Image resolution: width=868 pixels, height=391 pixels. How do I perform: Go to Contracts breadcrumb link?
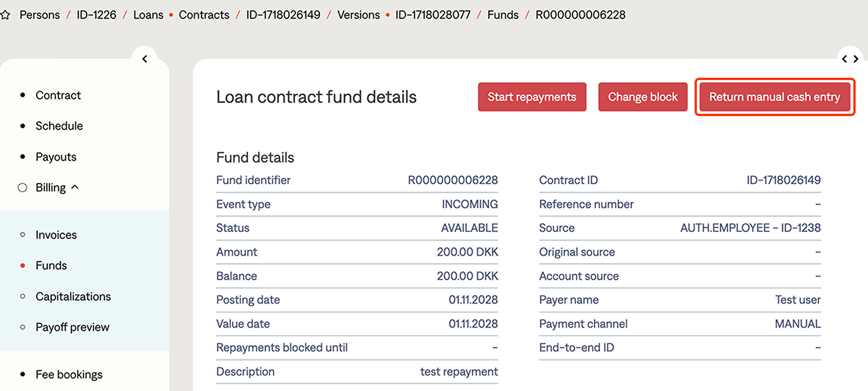click(204, 15)
